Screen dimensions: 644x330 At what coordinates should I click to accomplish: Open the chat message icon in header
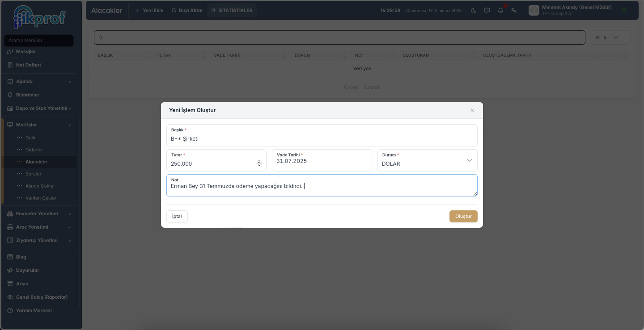[487, 10]
